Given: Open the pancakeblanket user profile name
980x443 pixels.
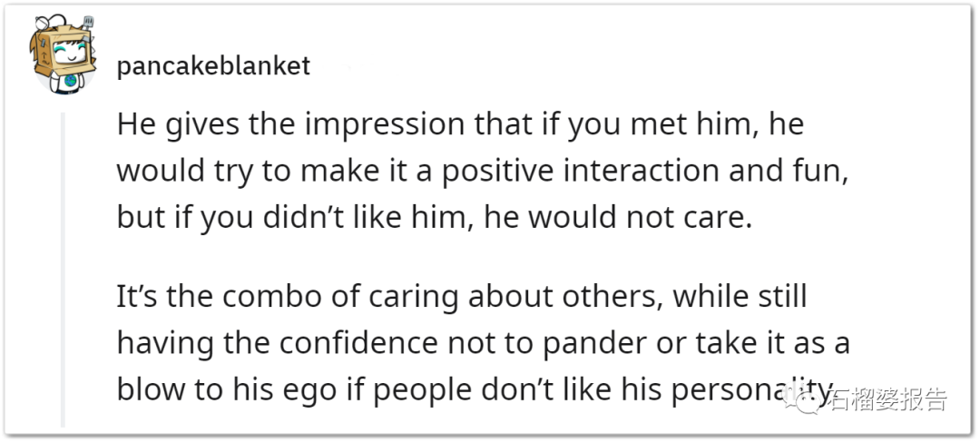Looking at the screenshot, I should click(x=213, y=65).
